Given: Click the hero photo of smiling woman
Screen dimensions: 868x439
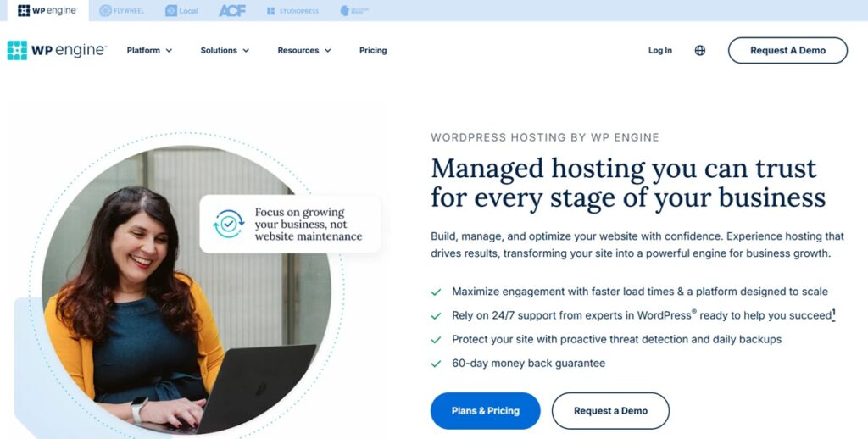Looking at the screenshot, I should (186, 290).
